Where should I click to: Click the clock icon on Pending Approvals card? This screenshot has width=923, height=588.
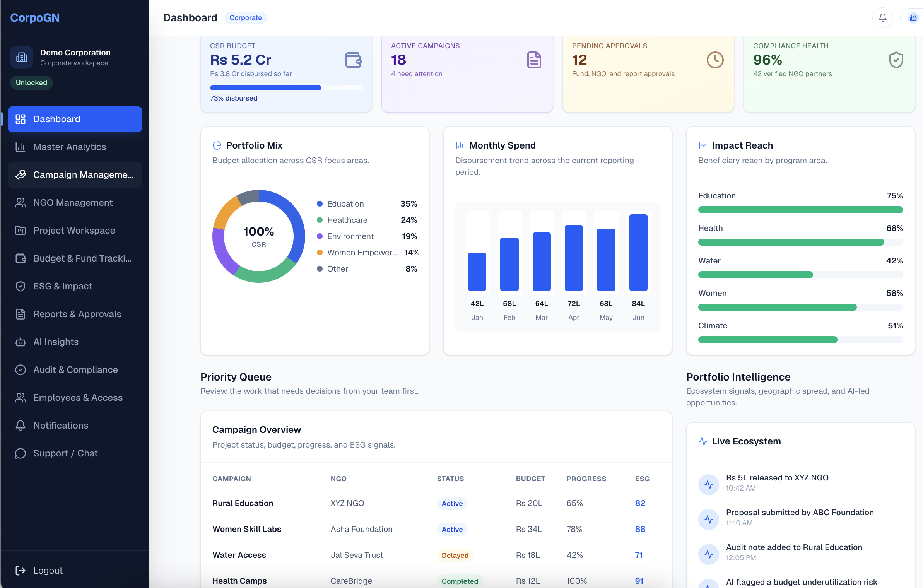click(x=715, y=60)
